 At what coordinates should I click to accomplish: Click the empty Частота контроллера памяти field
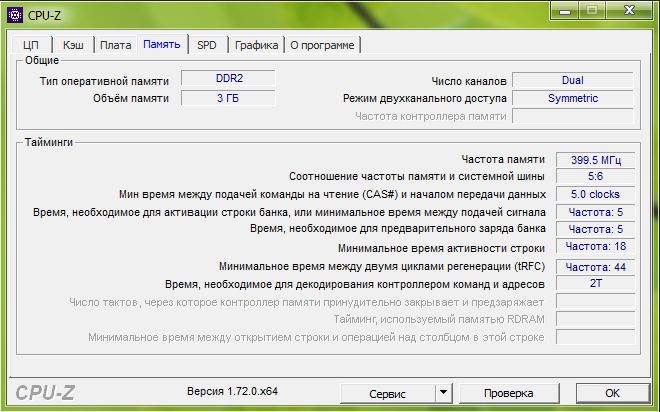pos(572,116)
